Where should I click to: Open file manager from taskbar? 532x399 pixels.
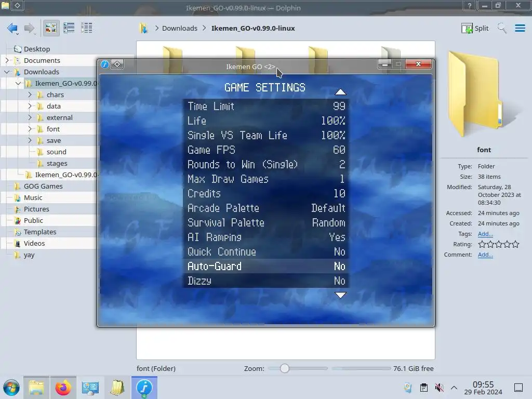point(36,388)
